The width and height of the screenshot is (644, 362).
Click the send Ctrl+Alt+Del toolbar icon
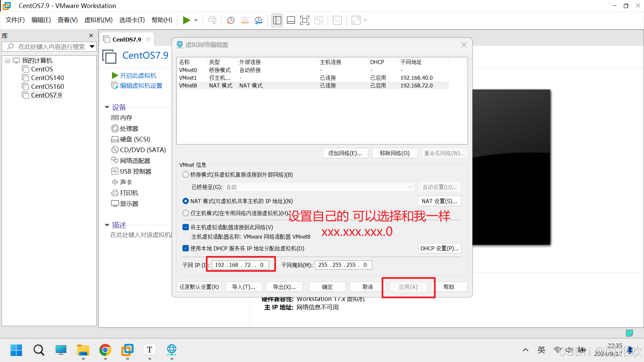(212, 20)
